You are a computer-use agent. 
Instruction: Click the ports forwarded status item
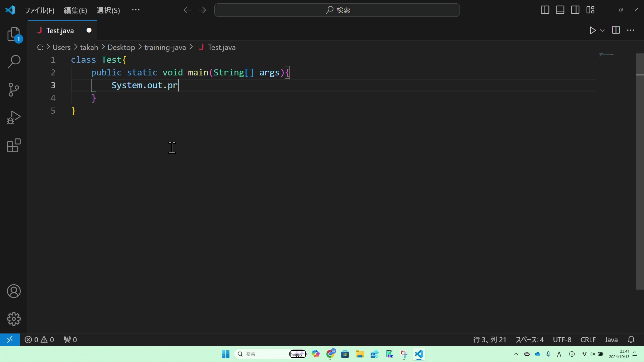pos(70,340)
